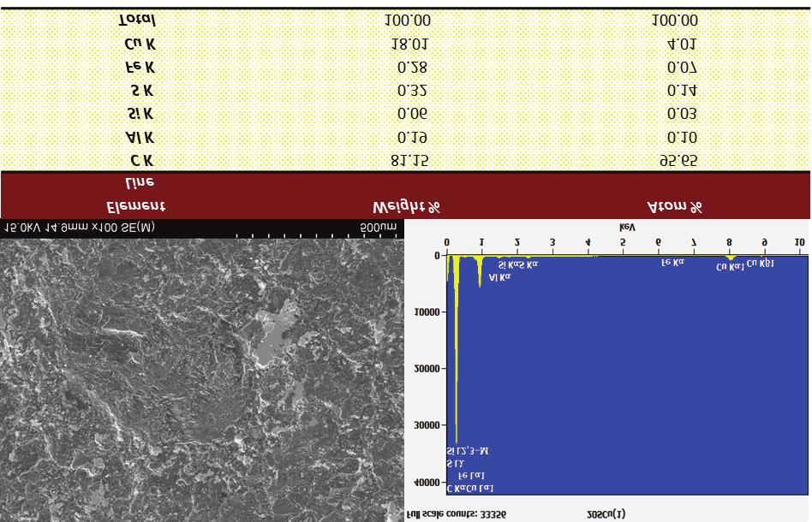
Task: Select the 'Al K' element row label
Action: (140, 138)
